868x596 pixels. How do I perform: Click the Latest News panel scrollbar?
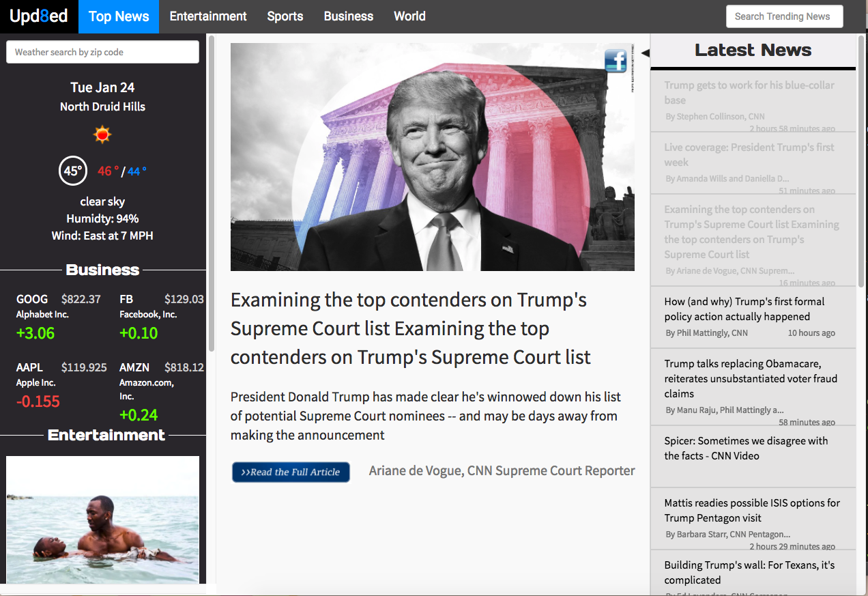(861, 161)
